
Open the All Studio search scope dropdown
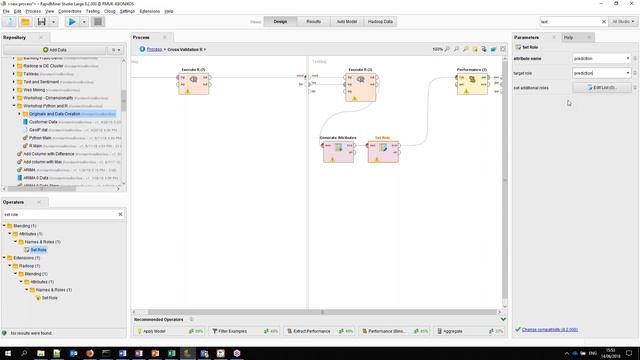point(623,22)
